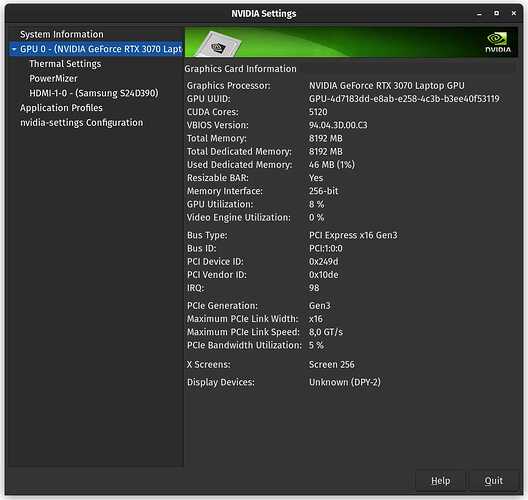Click Used Dedicated Memory value '46 MB (1%)'
This screenshot has width=528, height=500.
pyautogui.click(x=331, y=165)
